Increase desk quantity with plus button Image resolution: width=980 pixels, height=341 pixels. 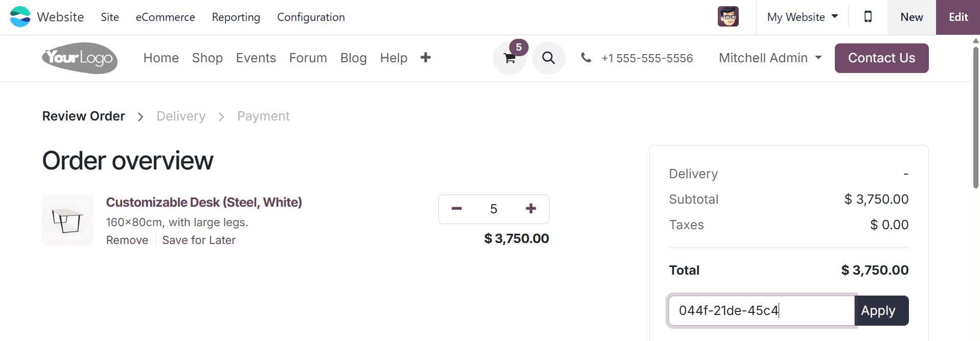531,209
